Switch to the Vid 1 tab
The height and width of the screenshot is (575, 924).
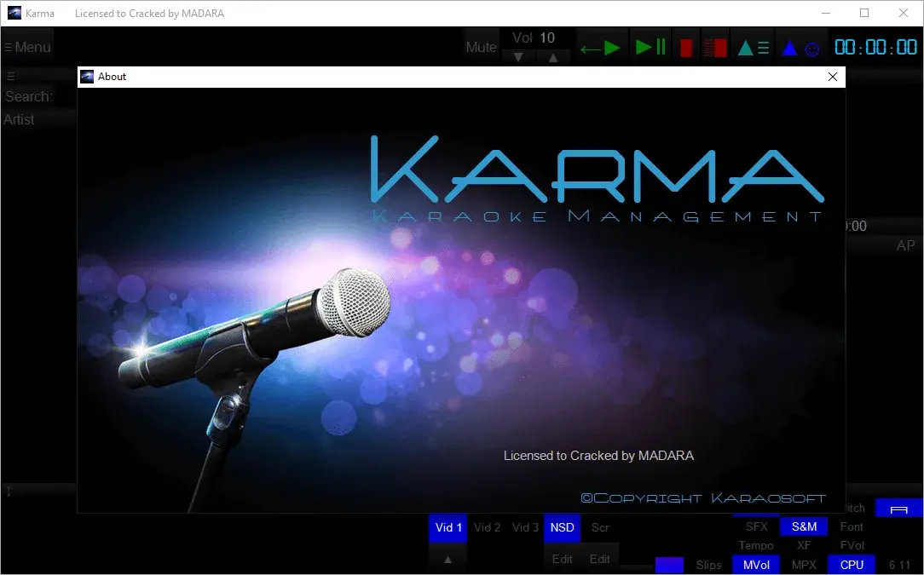point(448,527)
